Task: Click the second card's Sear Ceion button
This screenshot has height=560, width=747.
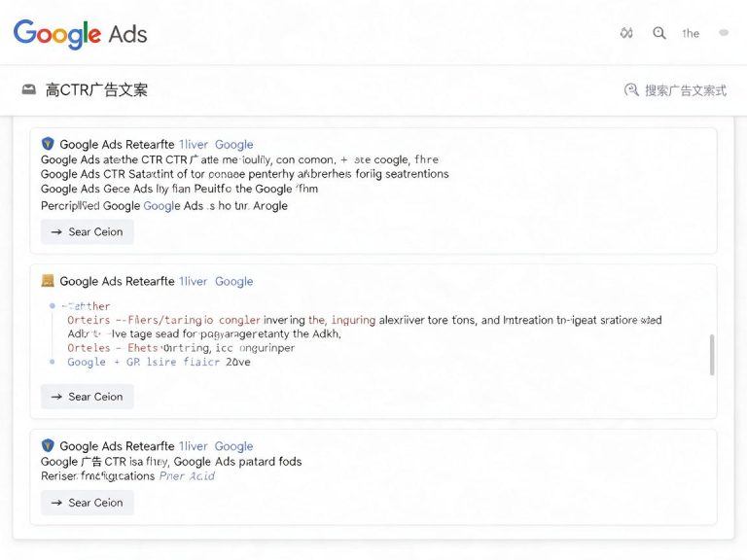Action: [x=88, y=397]
